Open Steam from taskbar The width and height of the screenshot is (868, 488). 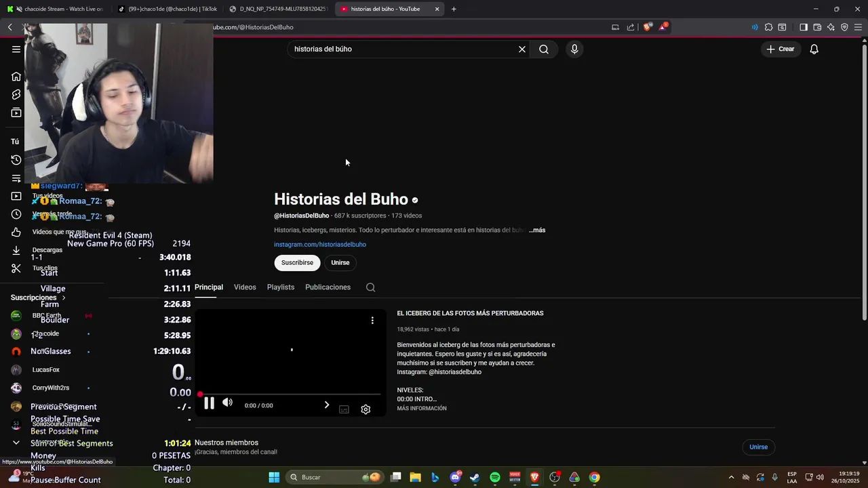[x=475, y=477]
